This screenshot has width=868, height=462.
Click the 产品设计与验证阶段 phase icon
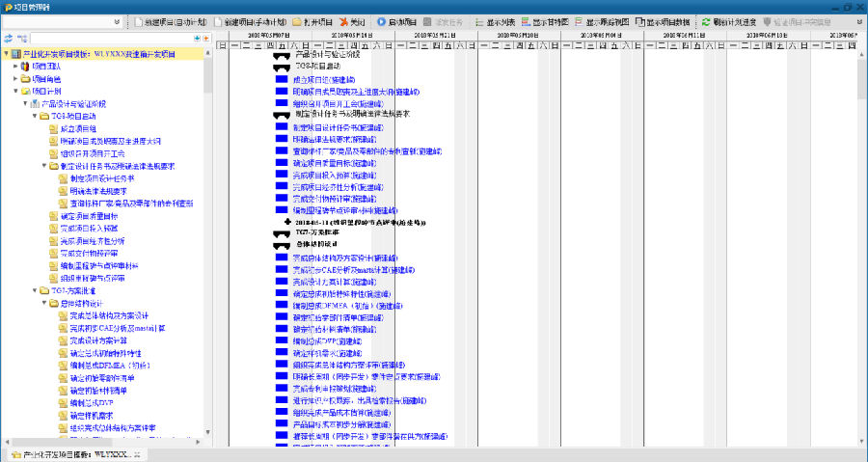[35, 103]
